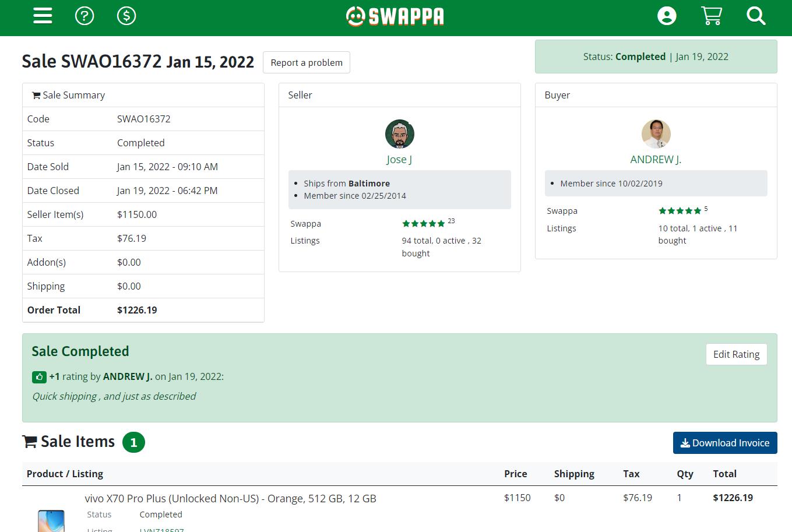Click the Sale Items heading cart icon

pos(30,442)
